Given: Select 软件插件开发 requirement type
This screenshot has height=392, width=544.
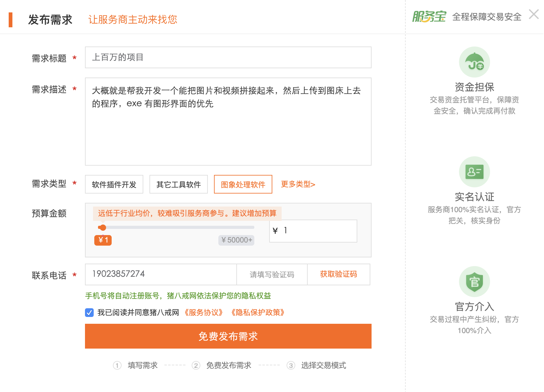Looking at the screenshot, I should (114, 185).
